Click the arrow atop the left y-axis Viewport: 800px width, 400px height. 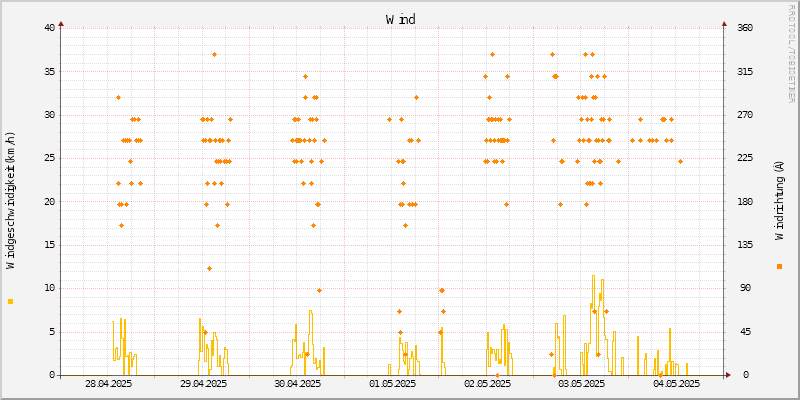tap(61, 22)
